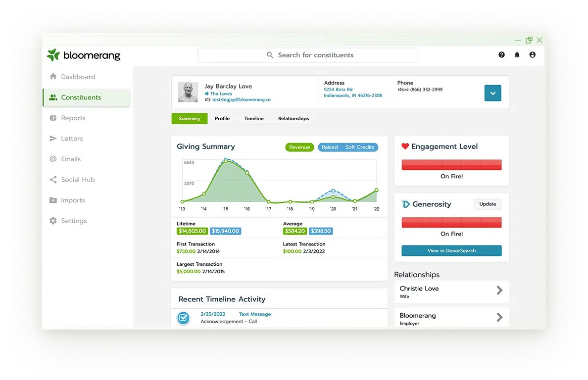Enable the Soft Credits chart overlay
This screenshot has width=588, height=380.
(x=360, y=147)
